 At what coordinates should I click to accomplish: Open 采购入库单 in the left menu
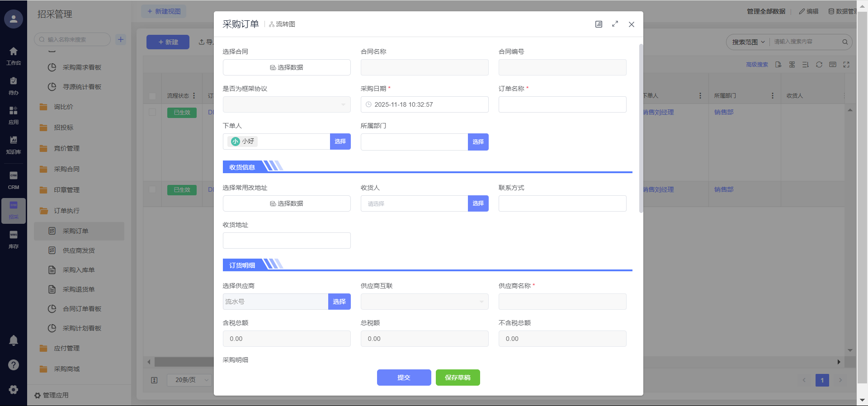(x=79, y=270)
